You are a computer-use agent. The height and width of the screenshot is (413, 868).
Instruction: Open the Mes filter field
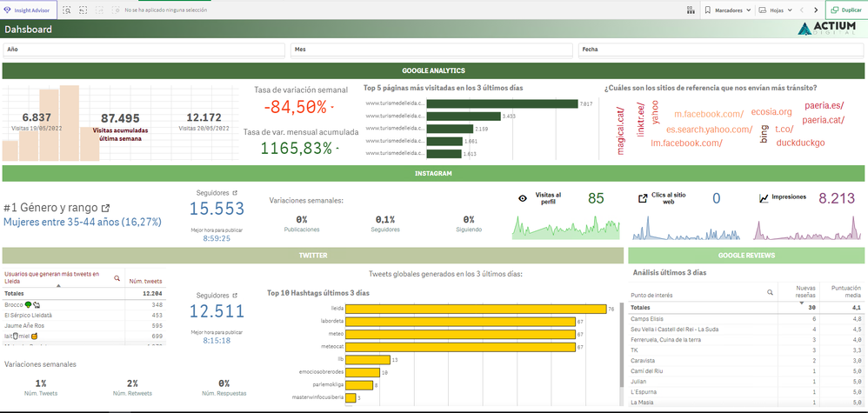pyautogui.click(x=431, y=50)
